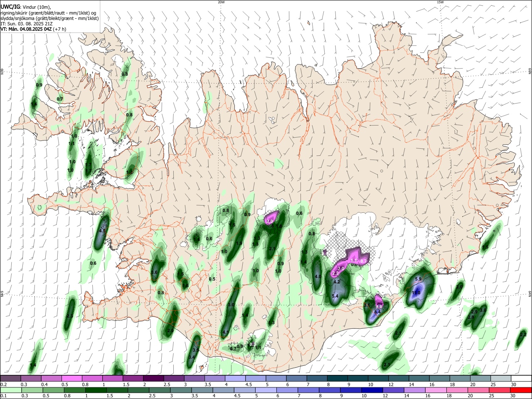The width and height of the screenshot is (532, 399).
Task: Click the '1.9' precipitation value on the map
Action: 239,244
